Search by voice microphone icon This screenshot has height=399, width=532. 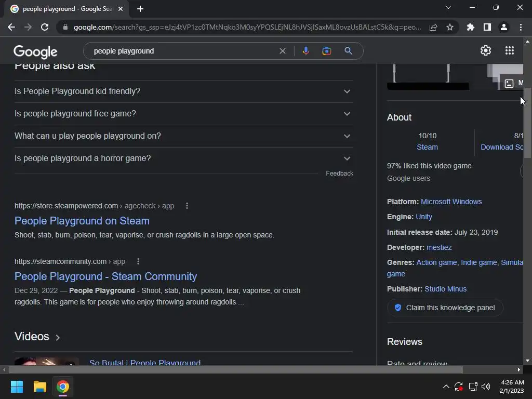click(x=305, y=51)
